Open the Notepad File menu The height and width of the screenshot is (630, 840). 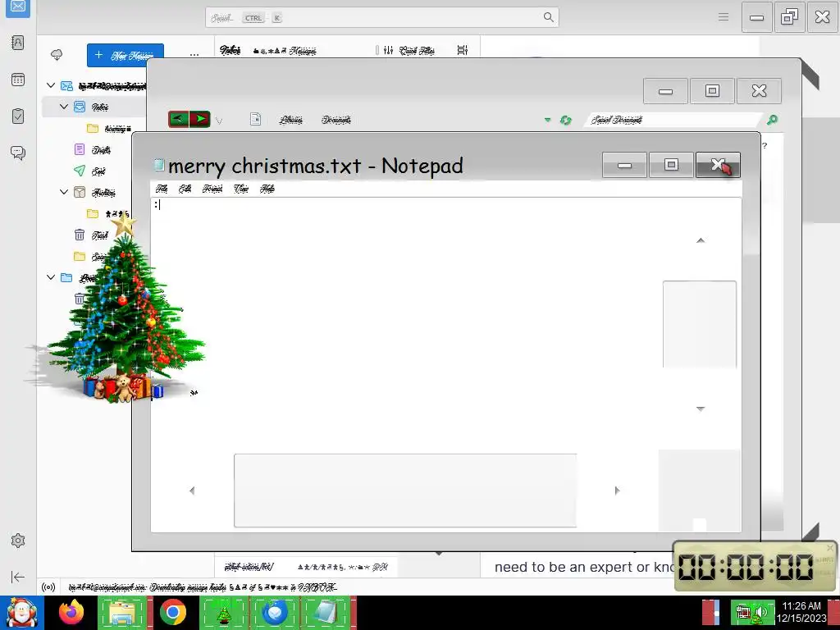pos(162,189)
